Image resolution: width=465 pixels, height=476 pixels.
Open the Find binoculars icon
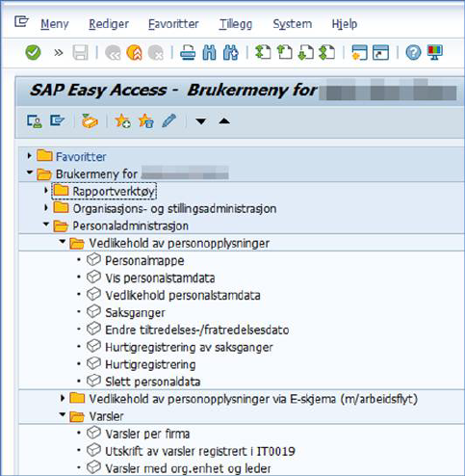pos(209,52)
